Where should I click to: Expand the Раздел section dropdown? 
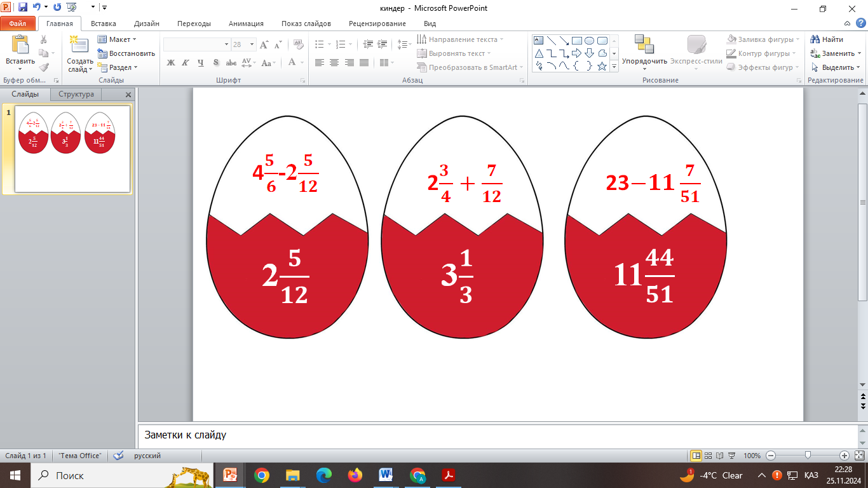click(x=117, y=67)
